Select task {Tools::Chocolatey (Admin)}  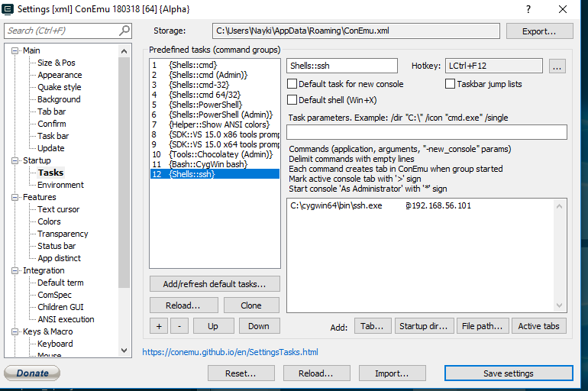click(x=215, y=154)
